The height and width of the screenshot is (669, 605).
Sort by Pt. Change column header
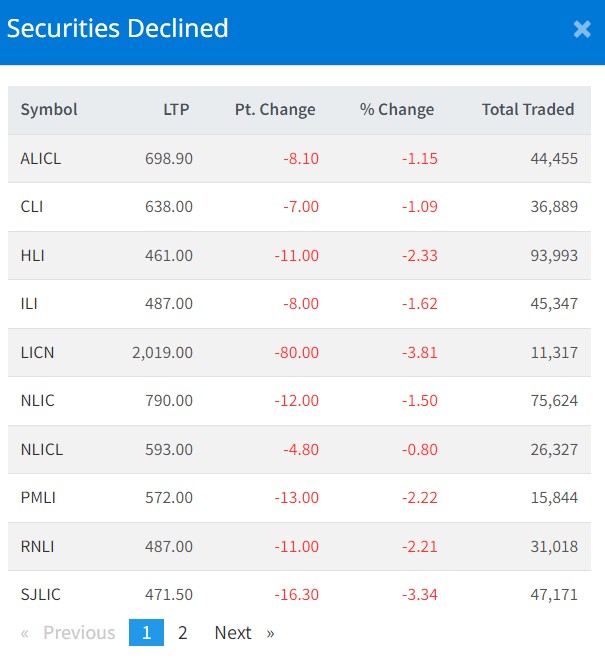pos(275,110)
